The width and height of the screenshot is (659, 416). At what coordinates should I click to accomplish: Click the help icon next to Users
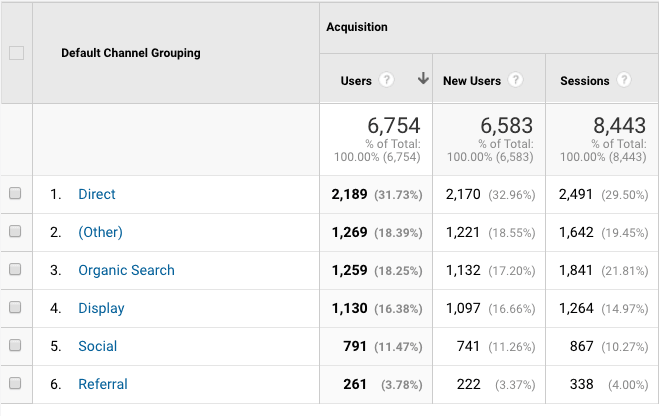(x=387, y=81)
